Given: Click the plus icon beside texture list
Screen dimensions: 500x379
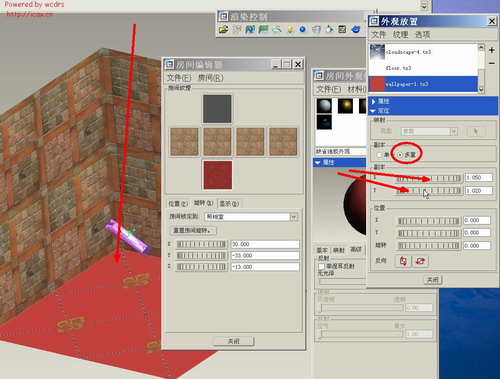Looking at the screenshot, I should click(x=492, y=50).
